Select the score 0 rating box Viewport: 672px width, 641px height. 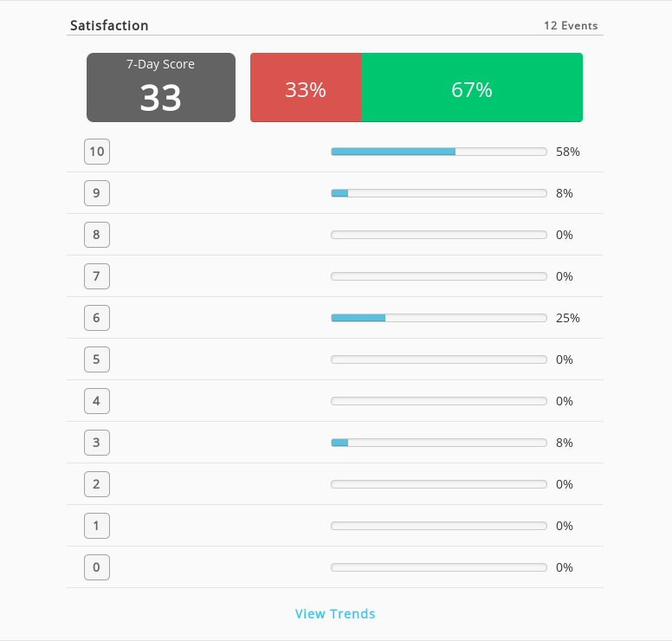pyautogui.click(x=97, y=567)
